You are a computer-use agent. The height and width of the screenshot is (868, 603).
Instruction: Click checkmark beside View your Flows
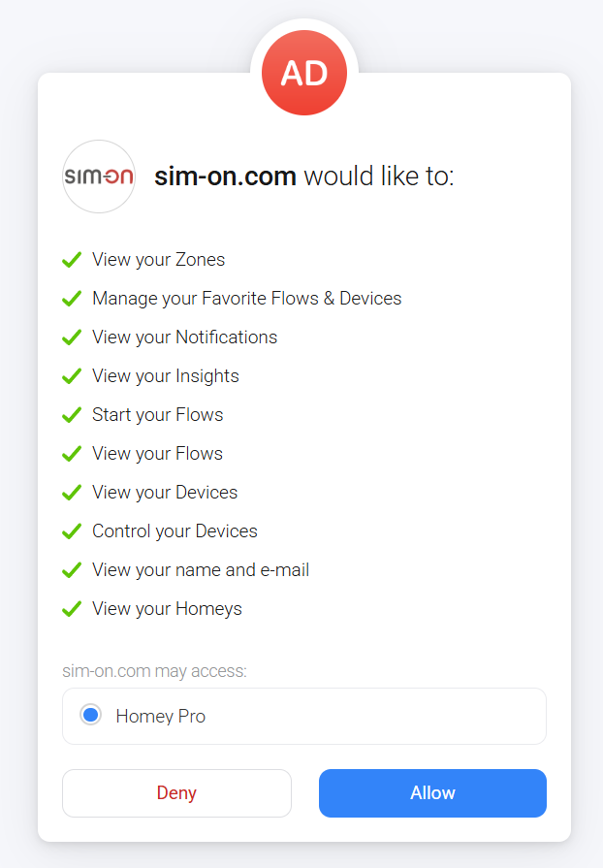pyautogui.click(x=72, y=453)
